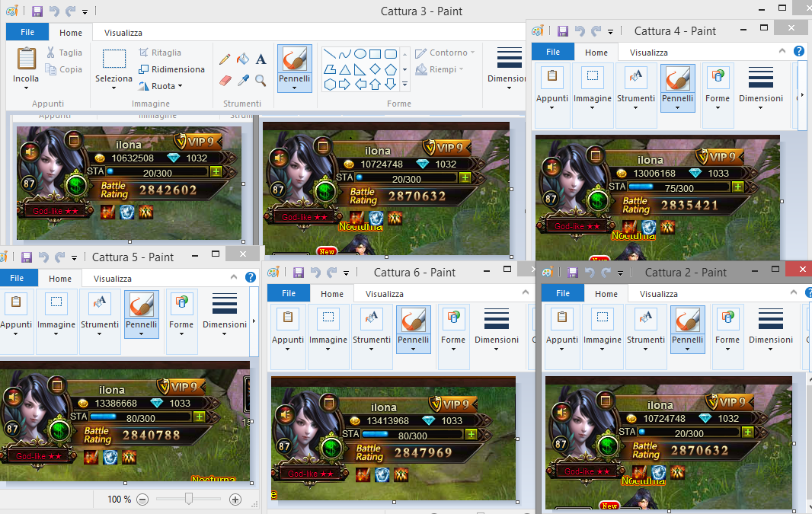
Task: Select the pentagon shape in Forme gallery
Action: (x=391, y=69)
